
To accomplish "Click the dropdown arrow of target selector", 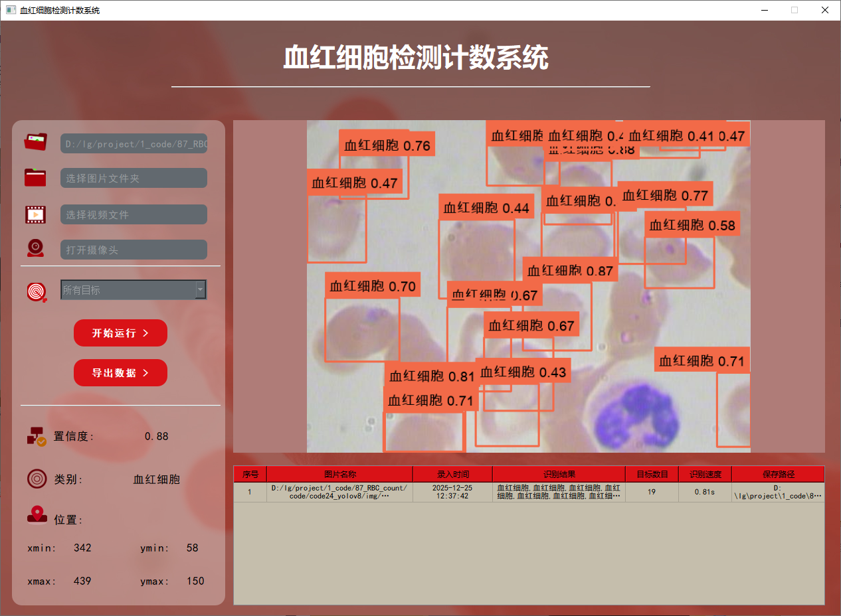I will (x=200, y=289).
